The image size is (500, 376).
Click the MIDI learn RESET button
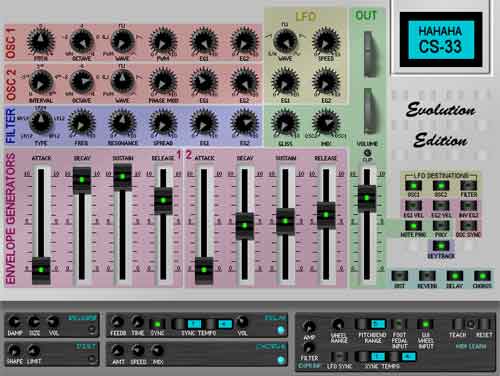click(484, 324)
